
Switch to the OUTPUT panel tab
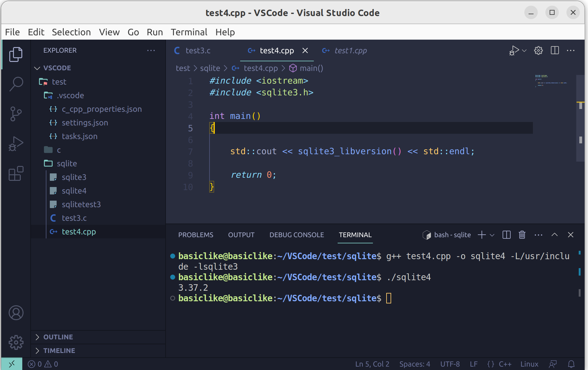click(241, 235)
